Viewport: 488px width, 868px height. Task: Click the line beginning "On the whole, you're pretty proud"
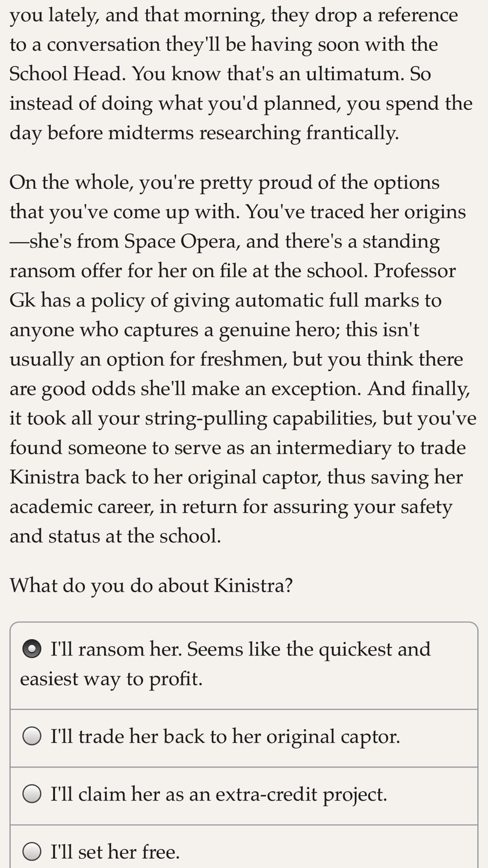tap(224, 183)
